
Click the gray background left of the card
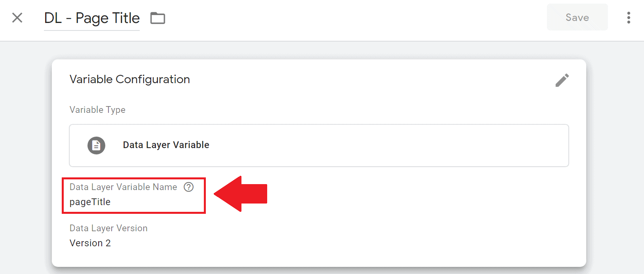pos(26,158)
